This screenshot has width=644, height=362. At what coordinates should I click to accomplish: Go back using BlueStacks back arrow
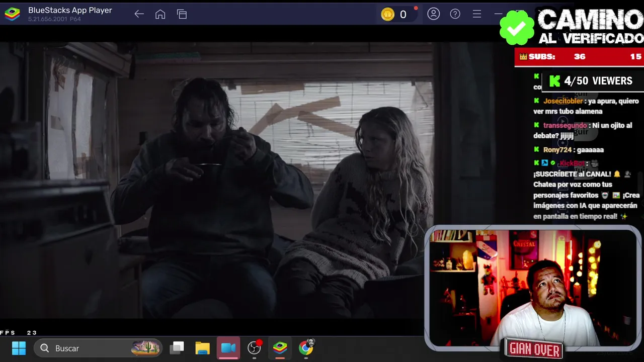click(139, 14)
